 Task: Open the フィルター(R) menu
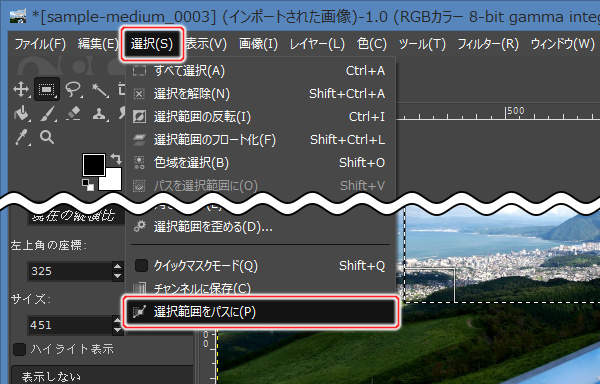tap(488, 44)
